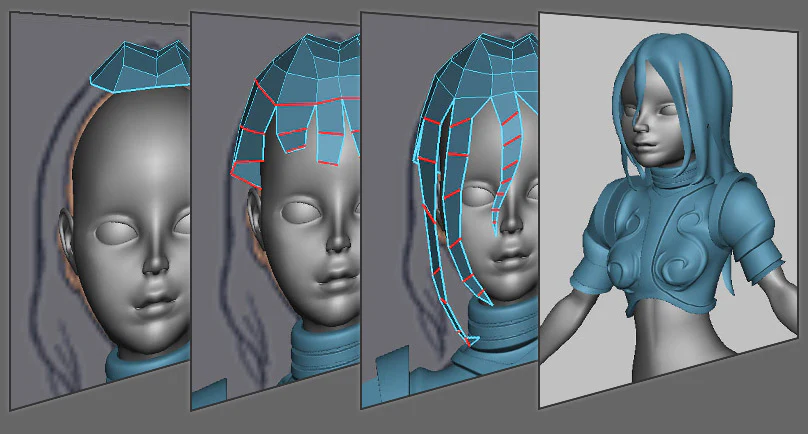Open the fourth panel with the finished character

pos(668,210)
